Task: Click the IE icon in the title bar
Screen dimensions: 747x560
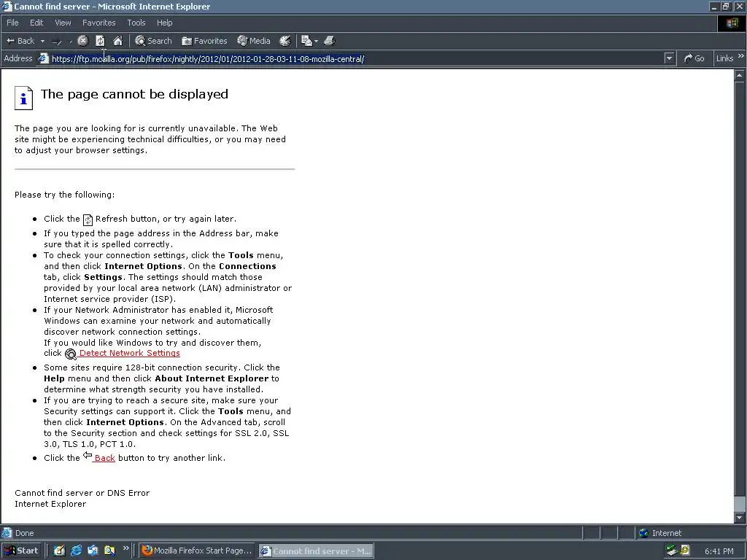Action: click(7, 6)
